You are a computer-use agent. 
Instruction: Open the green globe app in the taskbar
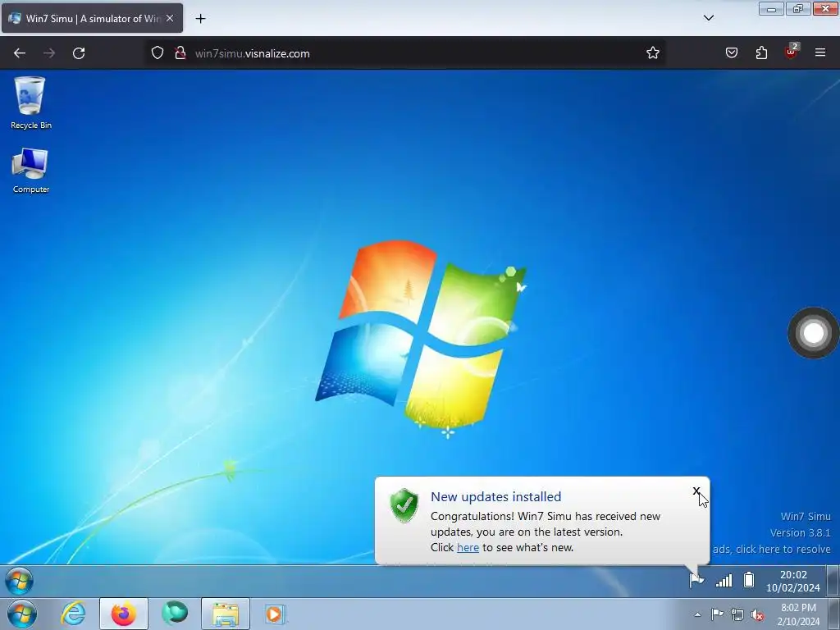point(175,614)
